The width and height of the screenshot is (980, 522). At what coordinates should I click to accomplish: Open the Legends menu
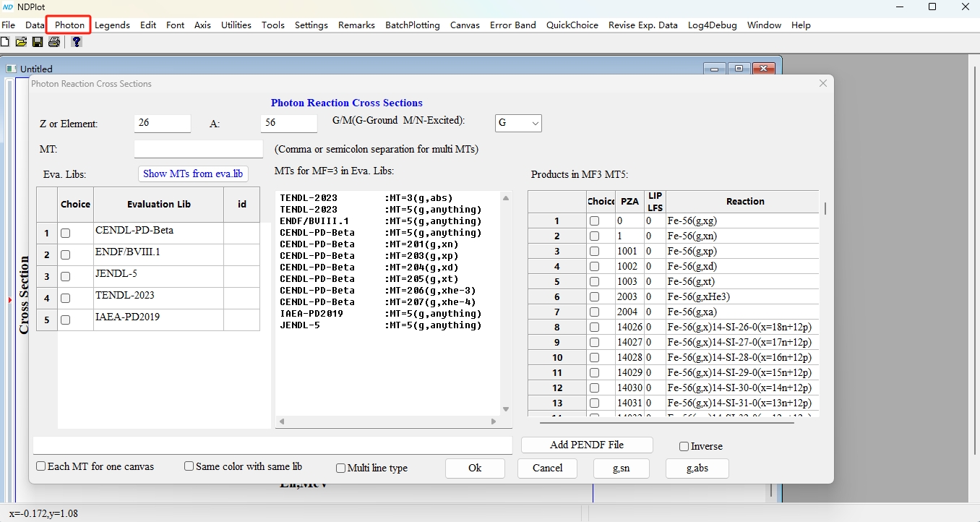click(112, 25)
